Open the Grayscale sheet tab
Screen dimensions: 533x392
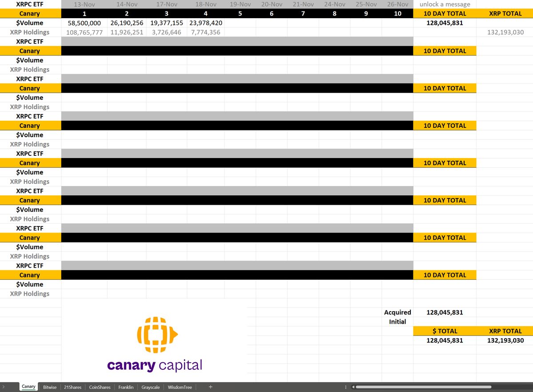(x=151, y=387)
